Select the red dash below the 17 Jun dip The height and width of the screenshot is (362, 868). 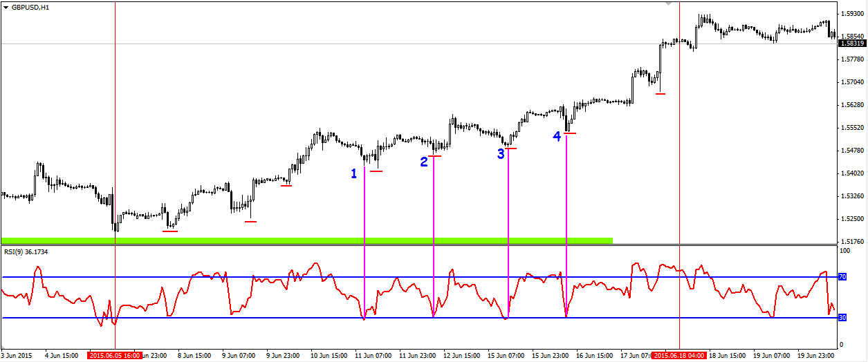point(661,93)
